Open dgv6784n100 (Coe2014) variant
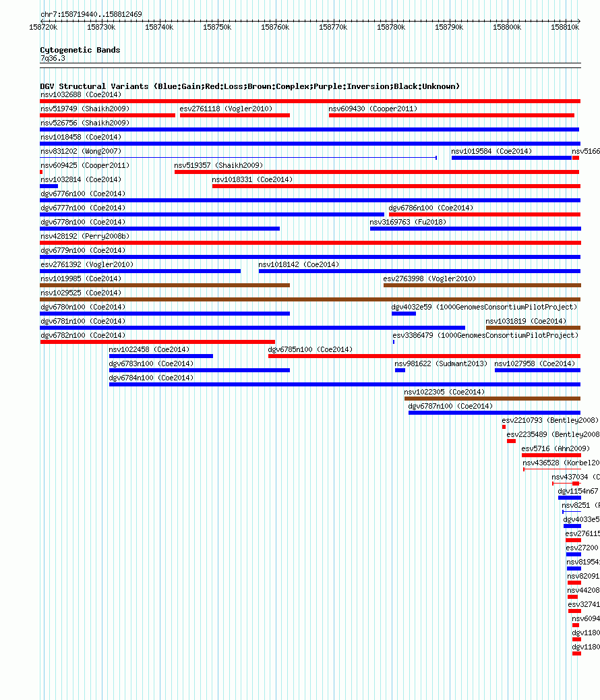The width and height of the screenshot is (600, 700). (151, 378)
